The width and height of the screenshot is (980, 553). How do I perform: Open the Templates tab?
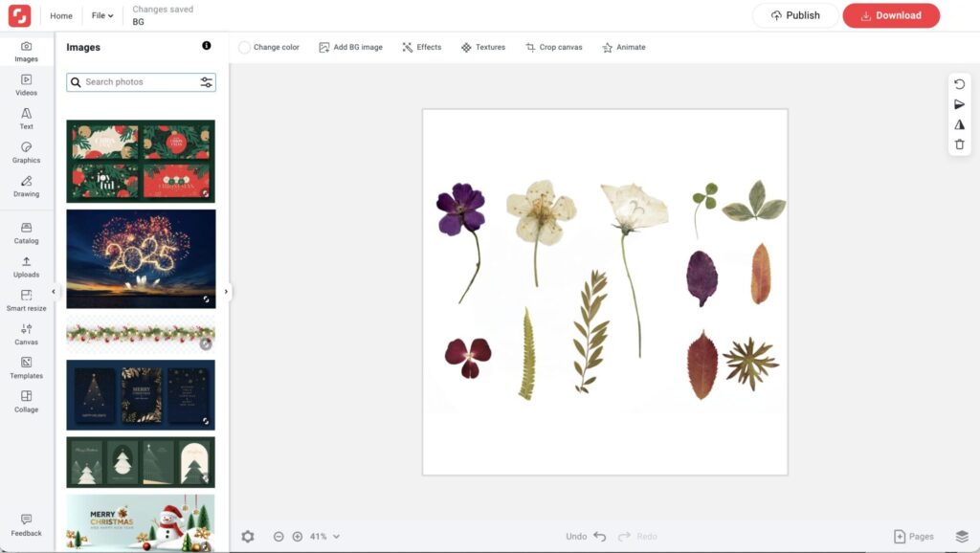click(27, 367)
